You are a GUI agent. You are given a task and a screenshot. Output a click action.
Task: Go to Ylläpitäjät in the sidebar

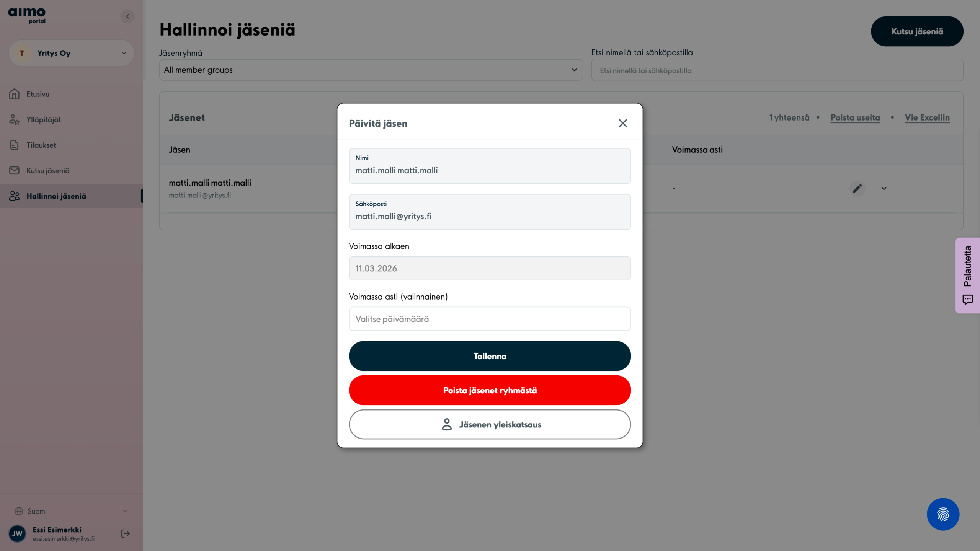pos(44,120)
